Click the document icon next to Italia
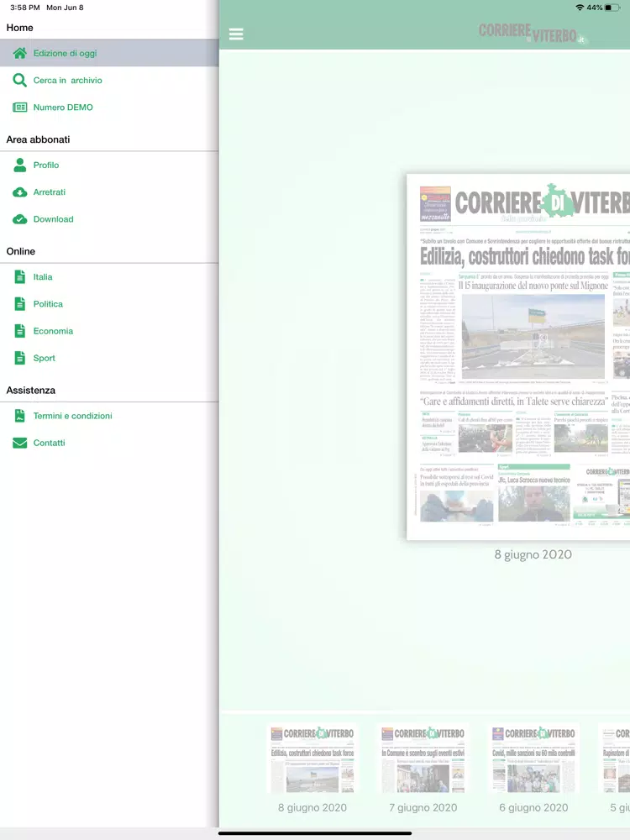The width and height of the screenshot is (630, 840). point(20,277)
